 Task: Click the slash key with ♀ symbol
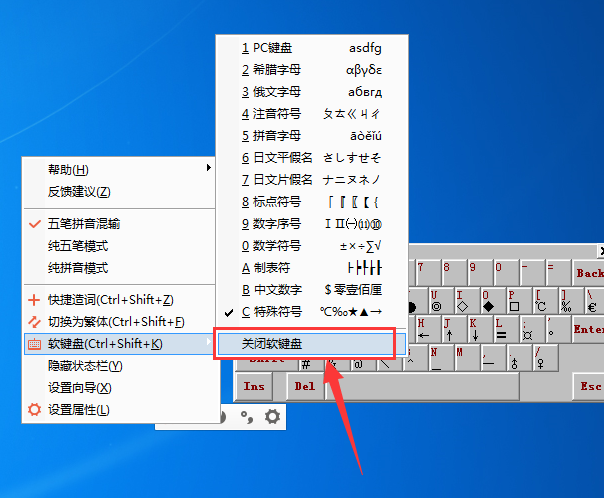tap(545, 358)
